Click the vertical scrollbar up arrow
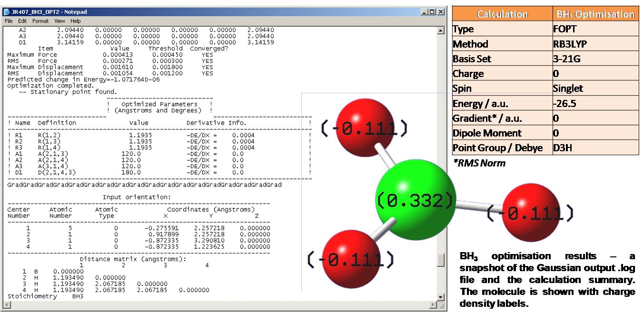The width and height of the screenshot is (644, 313). pyautogui.click(x=441, y=31)
